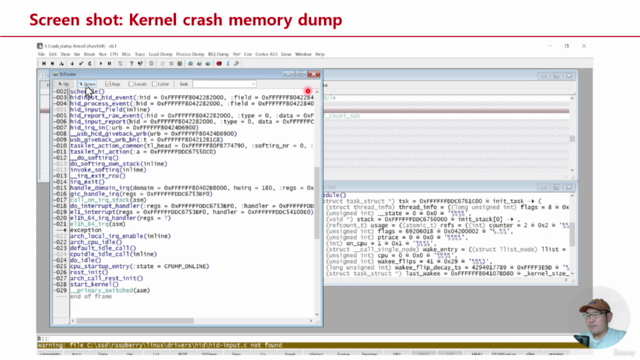Image resolution: width=640 pixels, height=360 pixels.
Task: Click the single Step icon, first in toolbar
Action: point(44,64)
